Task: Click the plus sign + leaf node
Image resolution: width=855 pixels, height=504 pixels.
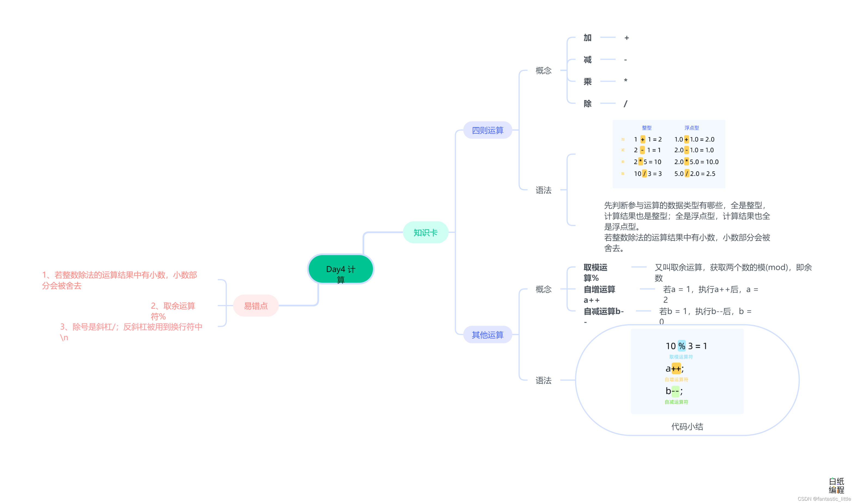Action: tap(627, 38)
